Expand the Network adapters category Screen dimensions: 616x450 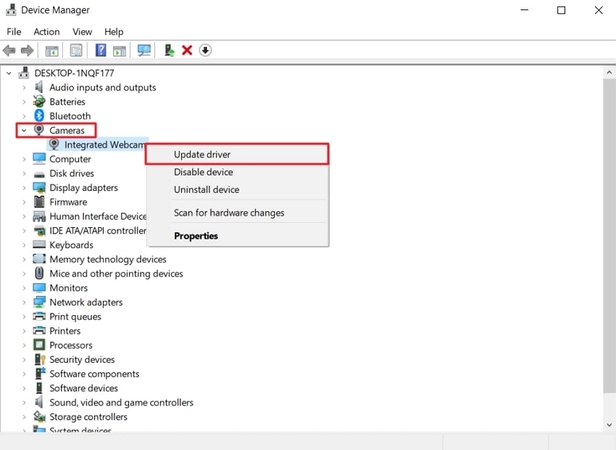click(24, 302)
